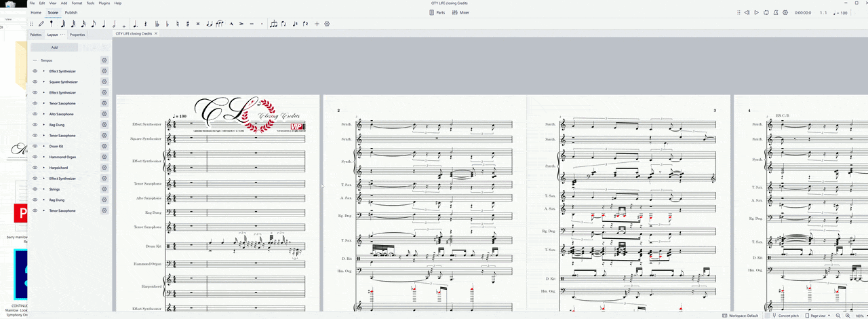Switch to the Palettes tab

tap(35, 34)
